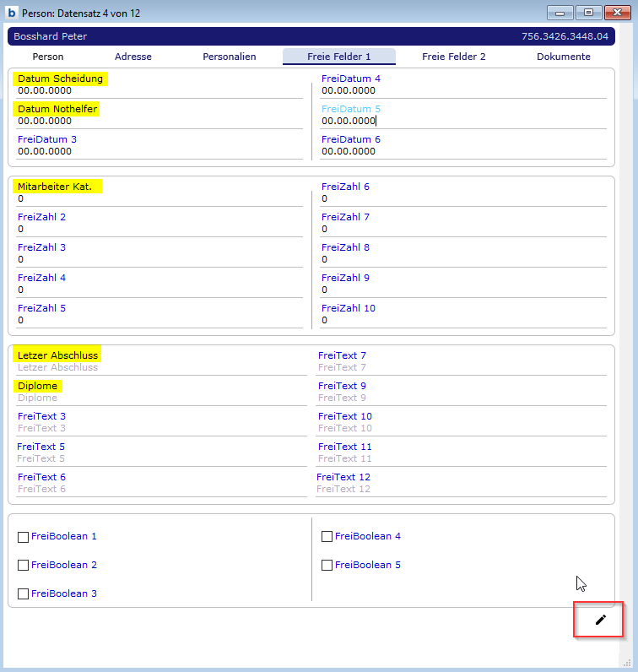Screen dimensions: 638x672
Task: Click the Mitarbeiter Kat. number field
Action: point(159,199)
